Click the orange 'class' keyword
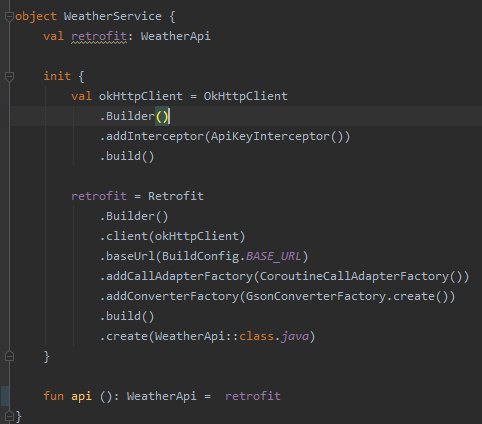 256,336
